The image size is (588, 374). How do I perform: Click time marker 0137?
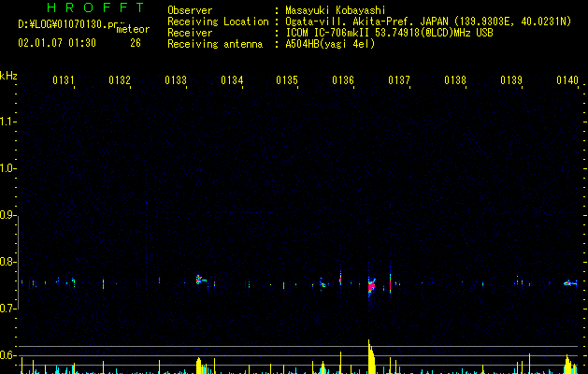(399, 80)
